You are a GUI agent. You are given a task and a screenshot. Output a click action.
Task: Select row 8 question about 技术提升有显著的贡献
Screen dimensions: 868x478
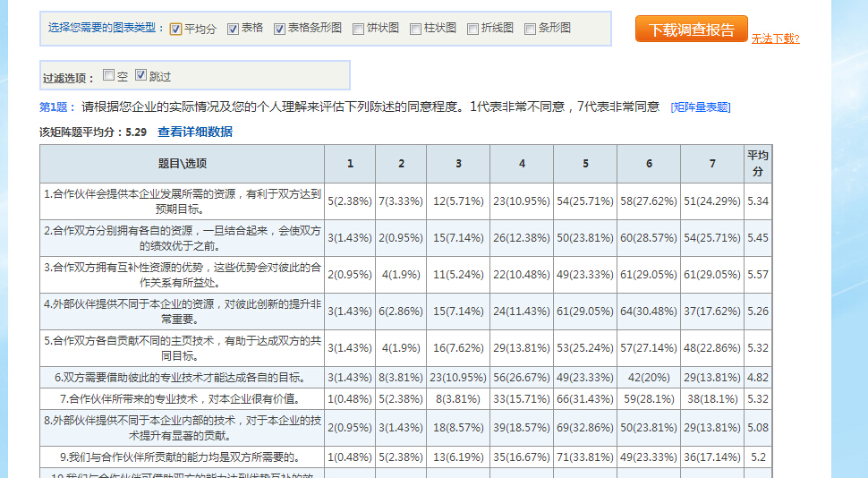183,428
